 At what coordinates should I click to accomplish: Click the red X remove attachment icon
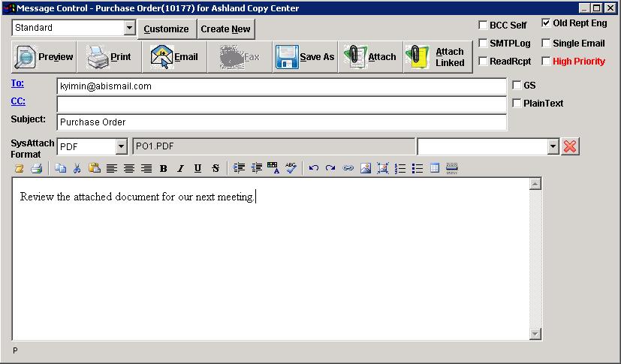(570, 146)
